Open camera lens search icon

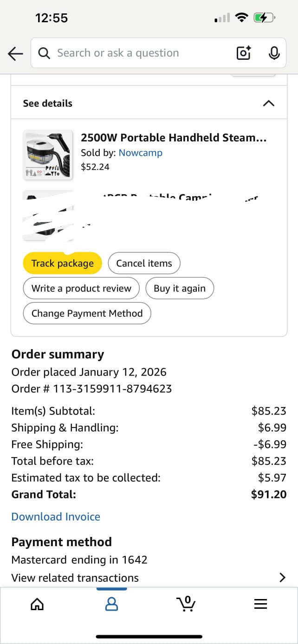coord(244,53)
